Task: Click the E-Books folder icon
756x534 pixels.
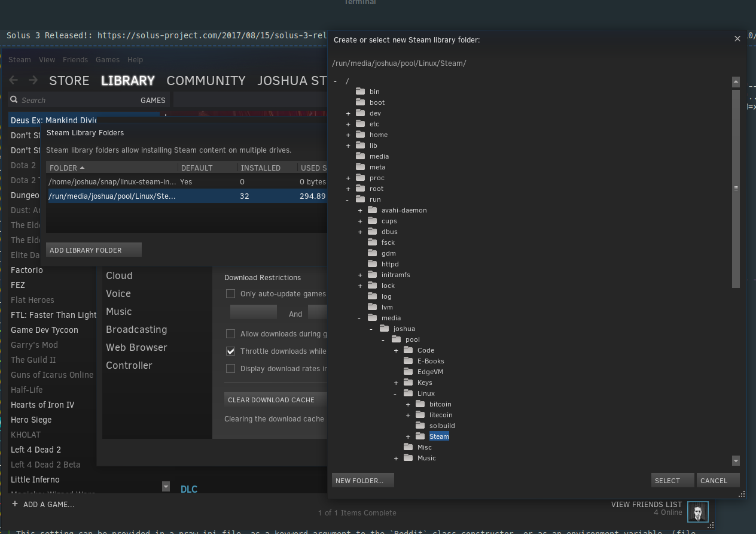Action: coord(408,361)
